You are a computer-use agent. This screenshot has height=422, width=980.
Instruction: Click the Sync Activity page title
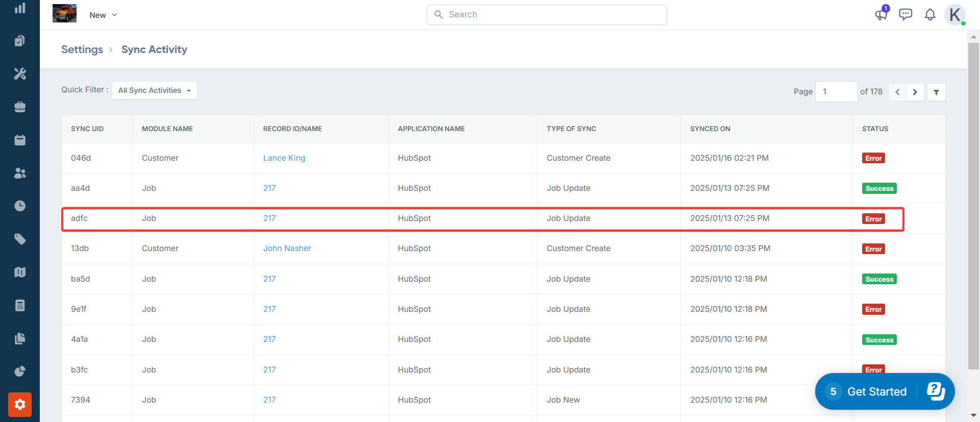[x=154, y=49]
